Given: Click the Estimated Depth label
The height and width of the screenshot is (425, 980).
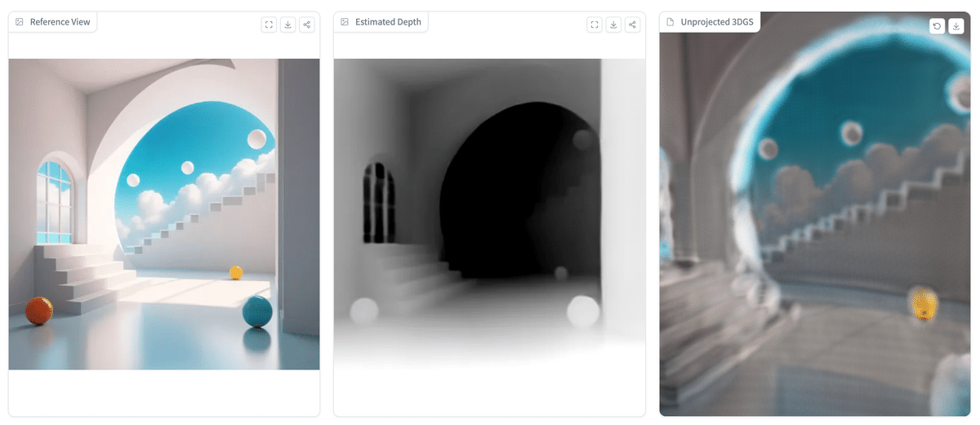Looking at the screenshot, I should pyautogui.click(x=388, y=22).
